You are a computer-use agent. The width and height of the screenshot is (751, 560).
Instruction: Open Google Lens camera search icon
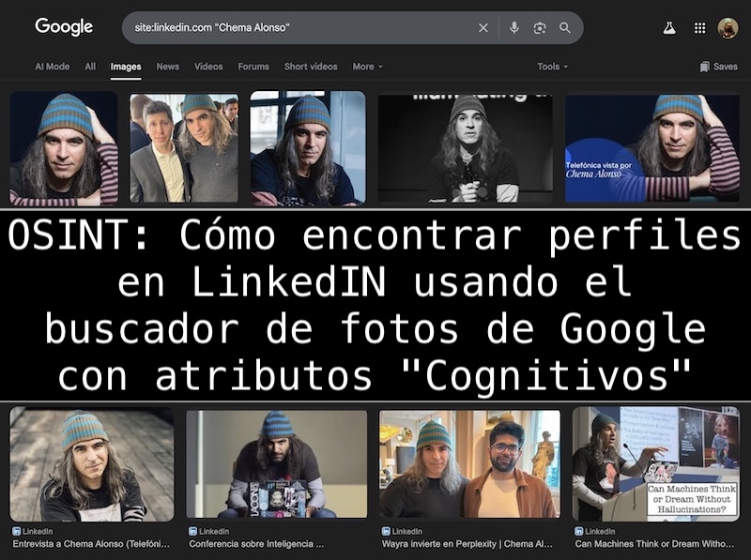(539, 28)
